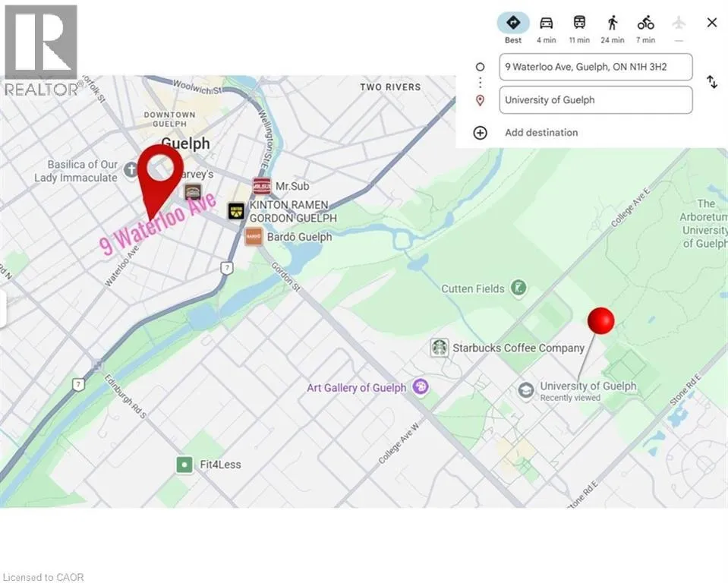Screen dimensions: 728x583
Task: Click the Add destination label
Action: [540, 133]
